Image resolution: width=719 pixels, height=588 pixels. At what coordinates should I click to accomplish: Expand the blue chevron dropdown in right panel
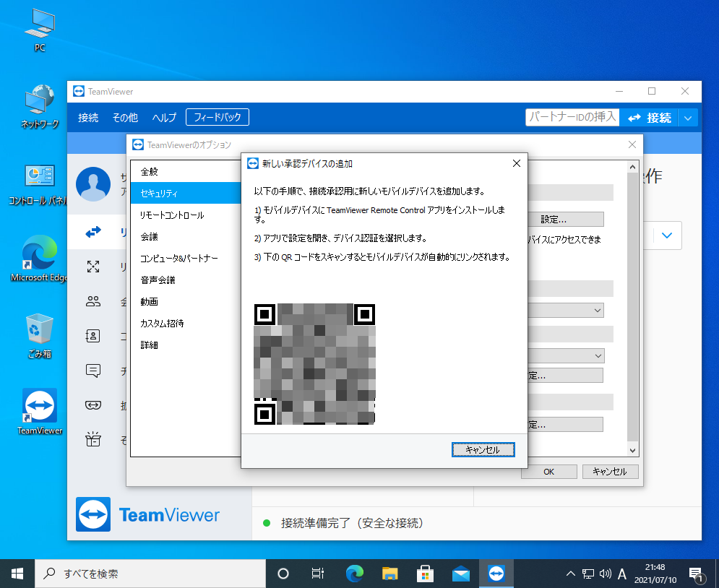coord(667,235)
